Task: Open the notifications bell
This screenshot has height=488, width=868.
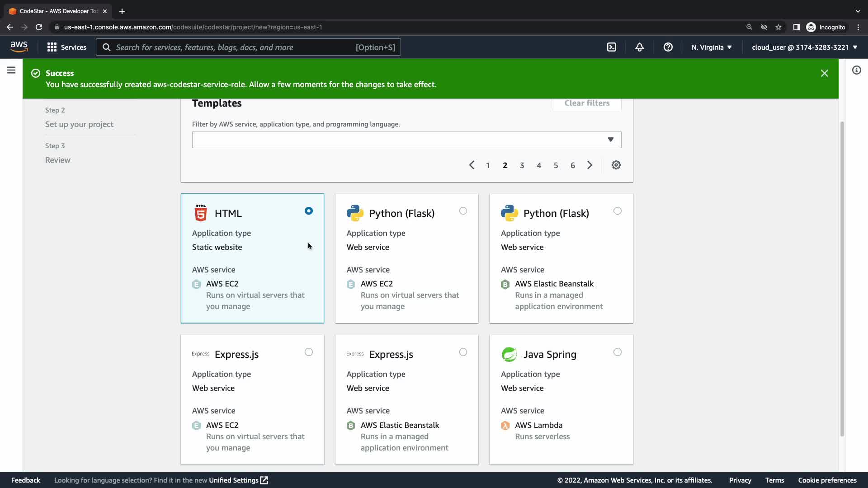Action: 639,47
